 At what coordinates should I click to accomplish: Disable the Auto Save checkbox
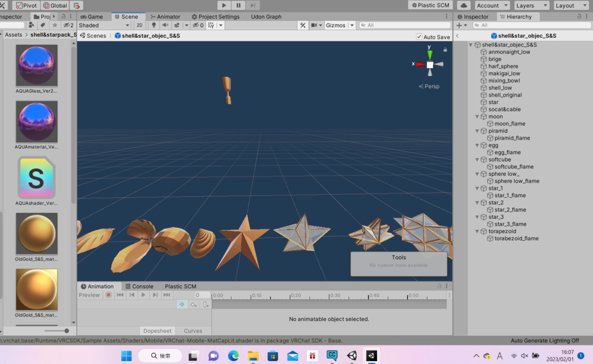418,36
